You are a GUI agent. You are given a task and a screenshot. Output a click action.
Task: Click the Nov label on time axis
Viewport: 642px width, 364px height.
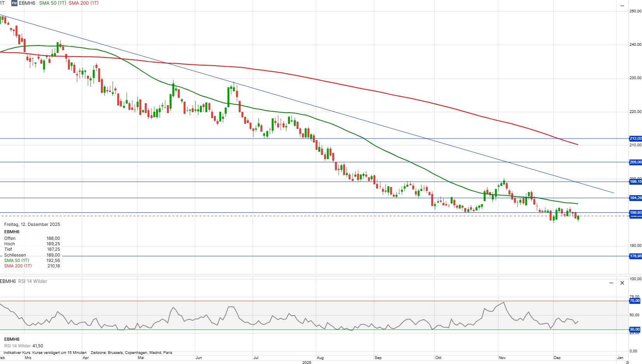(x=502, y=358)
